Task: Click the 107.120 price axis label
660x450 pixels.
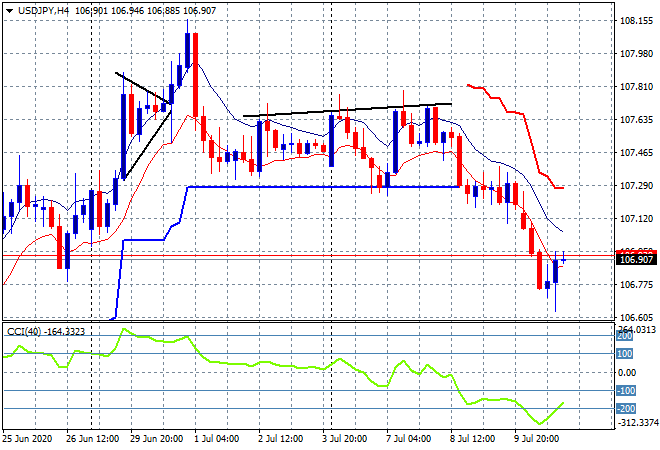Action: tap(636, 218)
